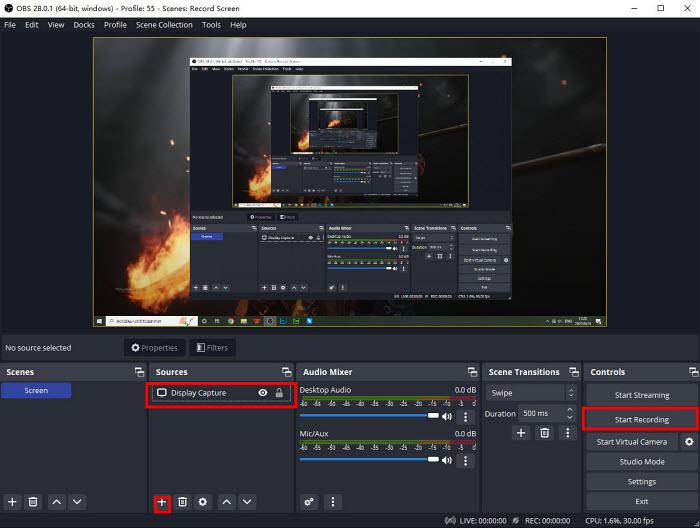Open source properties gear icon
Viewport: 700px width, 528px height.
pyautogui.click(x=203, y=502)
